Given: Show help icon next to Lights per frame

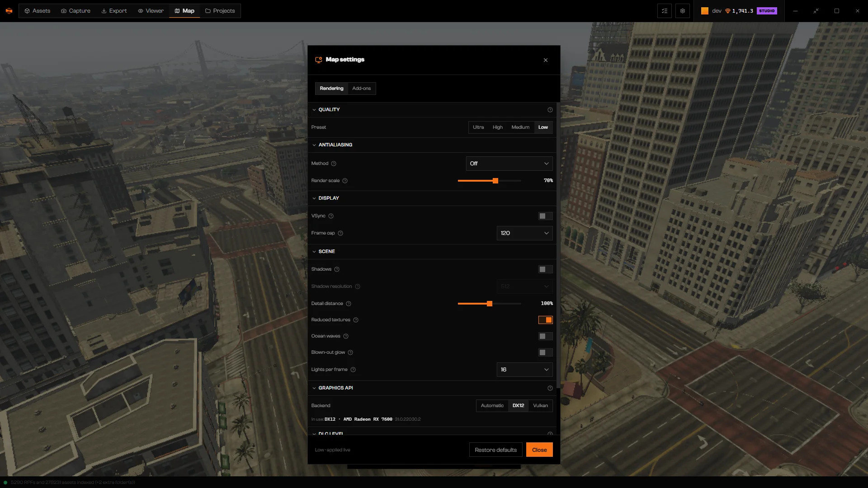Looking at the screenshot, I should tap(353, 370).
